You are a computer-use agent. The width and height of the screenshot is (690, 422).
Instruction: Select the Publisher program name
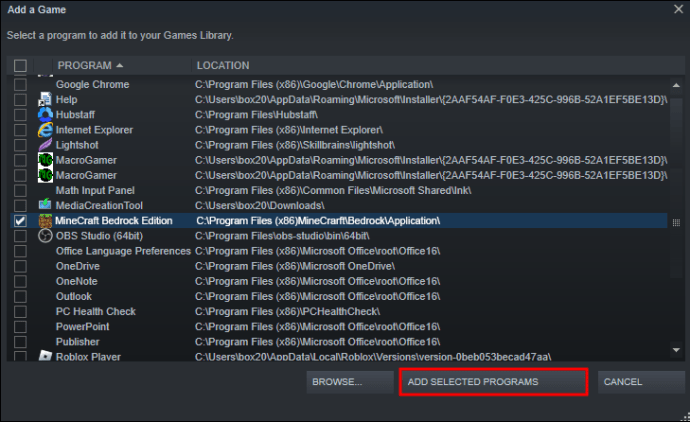point(77,342)
